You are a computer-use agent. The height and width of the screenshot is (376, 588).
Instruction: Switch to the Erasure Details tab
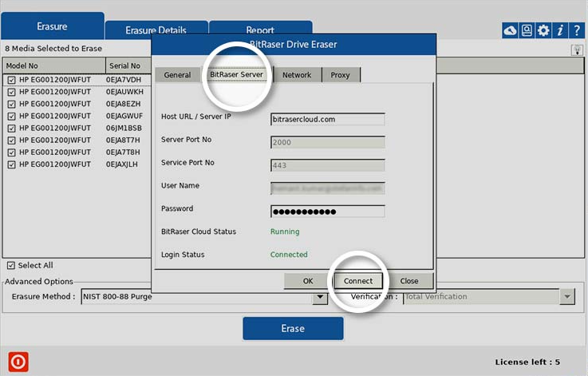(156, 30)
